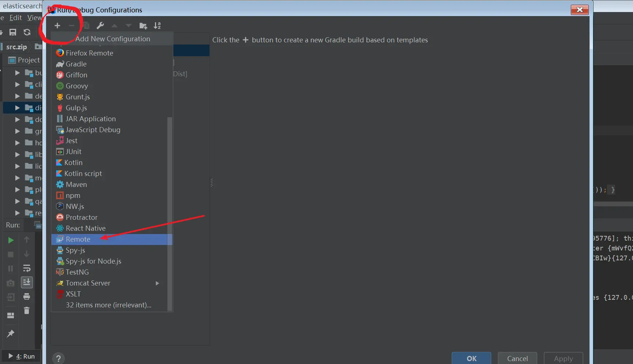This screenshot has width=633, height=364.
Task: Choose Kotlin script configuration type
Action: tap(109, 173)
